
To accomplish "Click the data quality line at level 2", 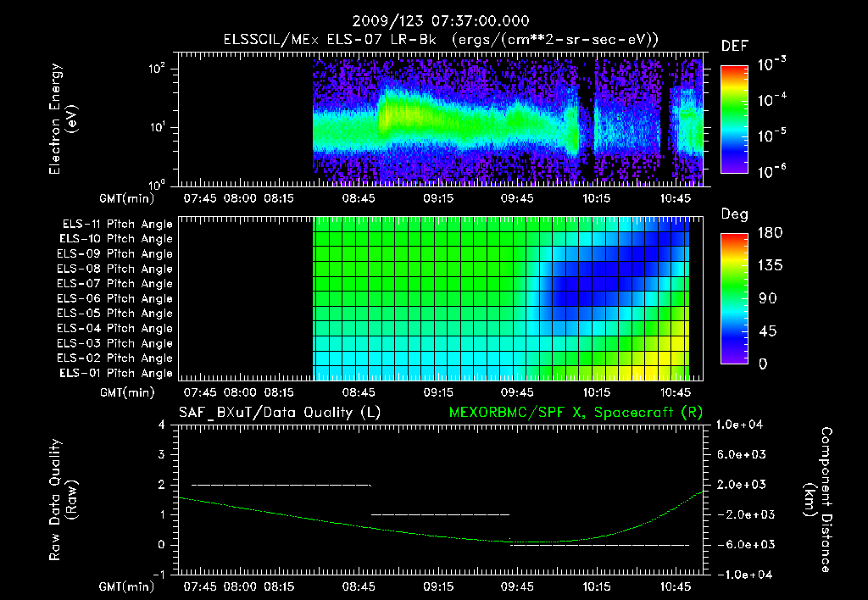I will pos(281,485).
